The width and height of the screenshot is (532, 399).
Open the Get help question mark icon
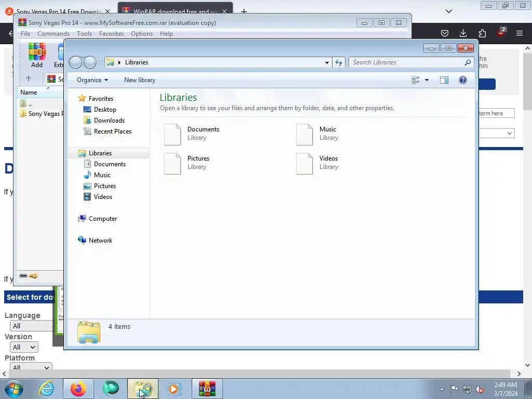(x=462, y=80)
